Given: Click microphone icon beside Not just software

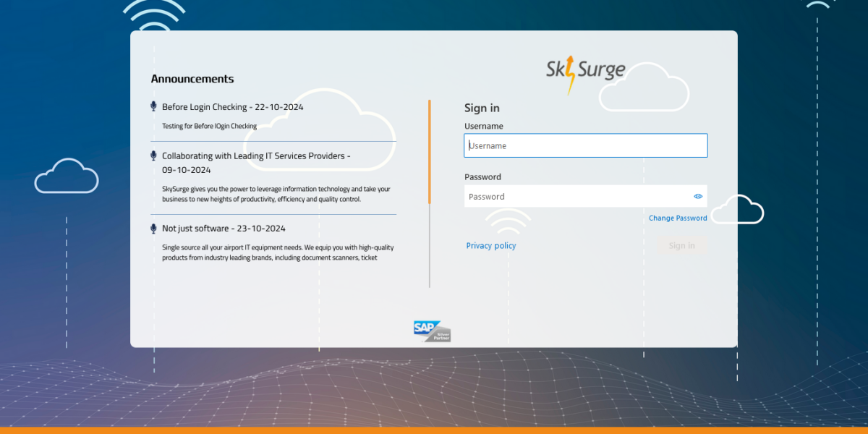Looking at the screenshot, I should [x=153, y=229].
